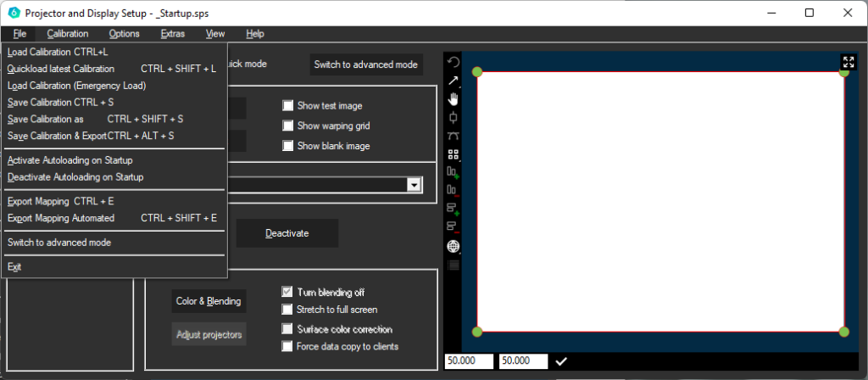Click the bezier curve tool icon
The width and height of the screenshot is (868, 380).
(453, 136)
